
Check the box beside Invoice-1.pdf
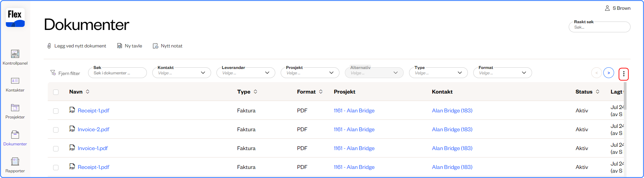point(56,148)
